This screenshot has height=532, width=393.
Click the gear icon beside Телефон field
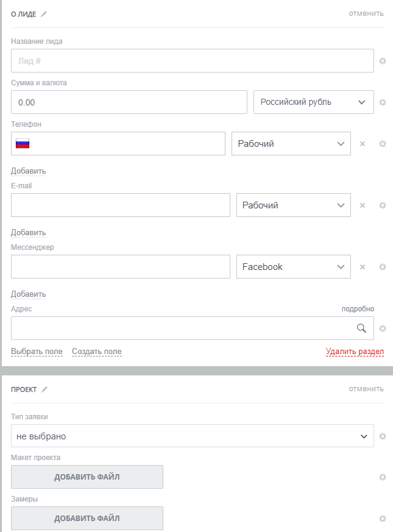click(383, 144)
